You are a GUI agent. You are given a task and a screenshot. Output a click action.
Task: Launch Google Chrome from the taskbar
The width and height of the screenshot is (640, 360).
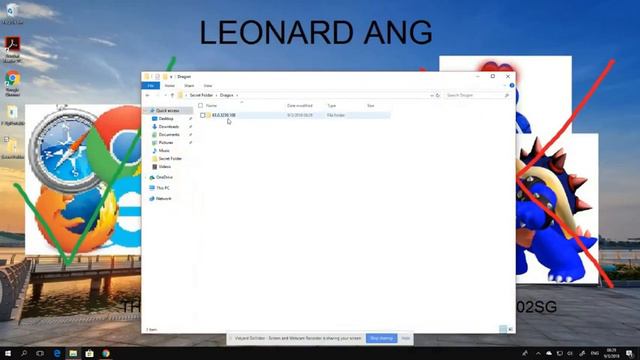106,353
